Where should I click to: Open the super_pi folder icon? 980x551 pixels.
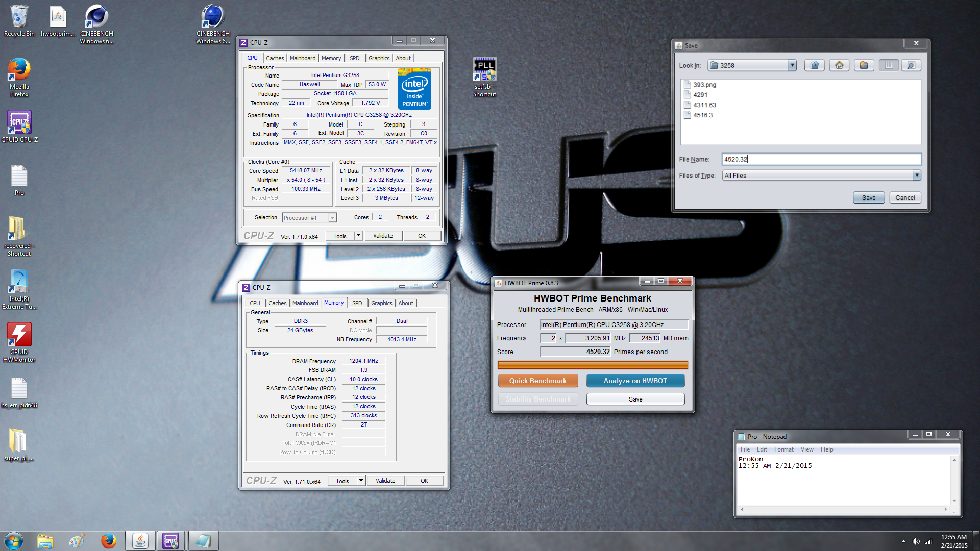click(x=19, y=445)
